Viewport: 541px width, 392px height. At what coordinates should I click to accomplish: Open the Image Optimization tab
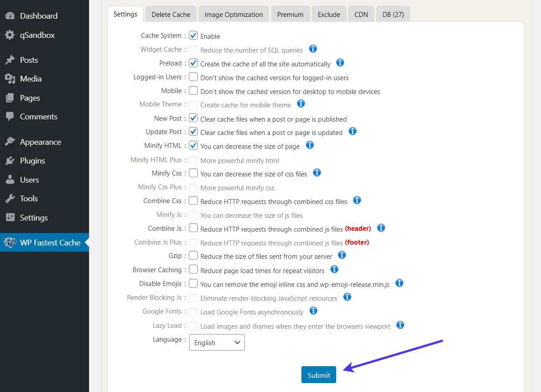pyautogui.click(x=233, y=14)
